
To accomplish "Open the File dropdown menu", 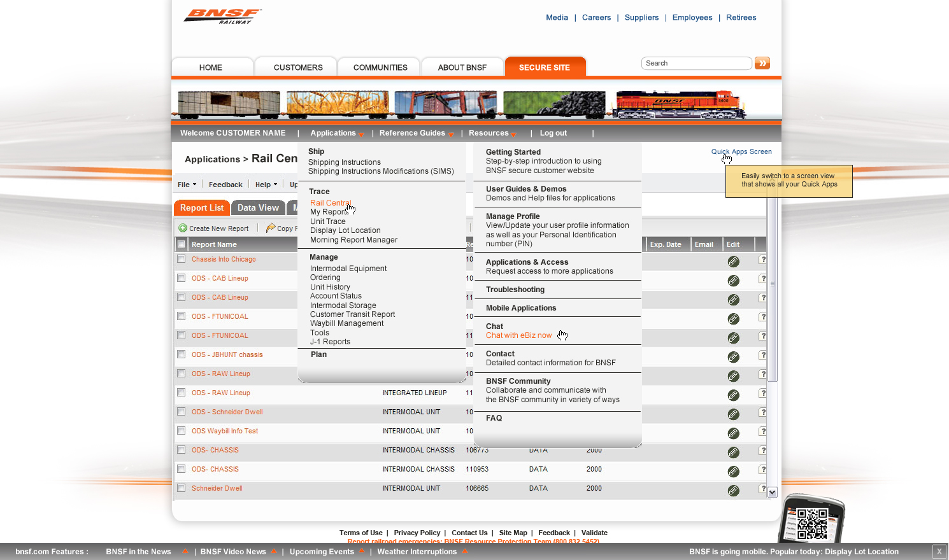I will tap(187, 185).
